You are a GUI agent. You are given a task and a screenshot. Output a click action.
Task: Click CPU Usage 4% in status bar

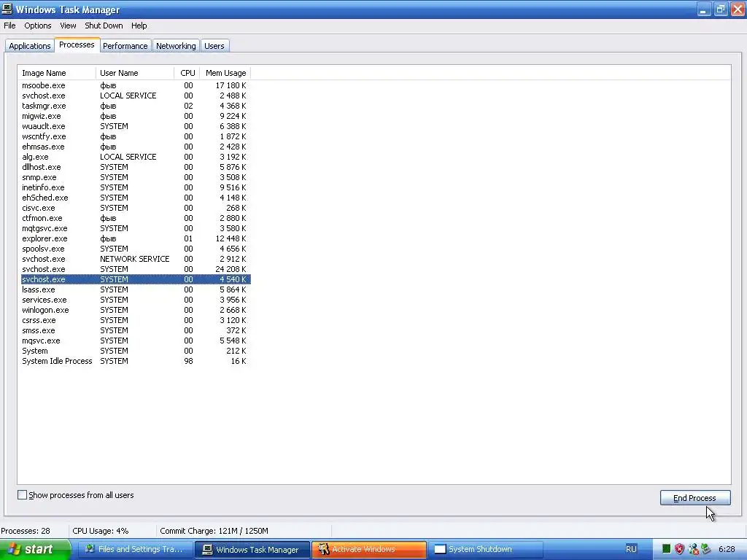click(100, 531)
